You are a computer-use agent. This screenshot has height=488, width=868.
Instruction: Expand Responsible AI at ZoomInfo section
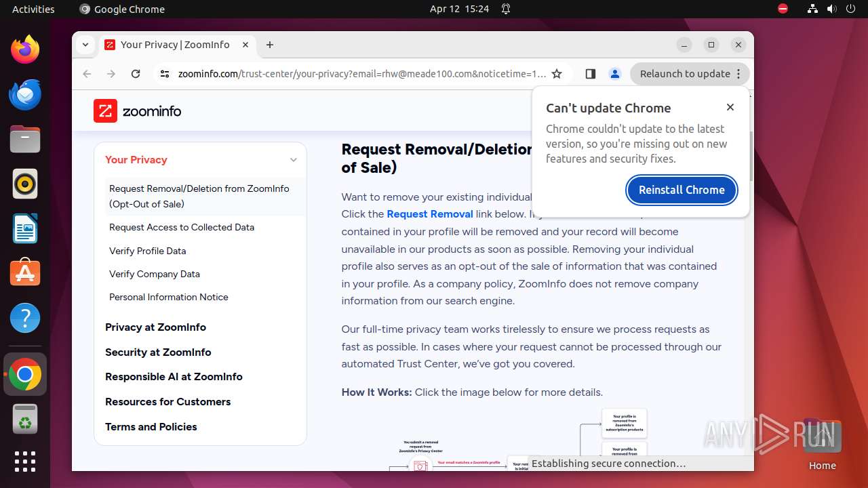(174, 376)
